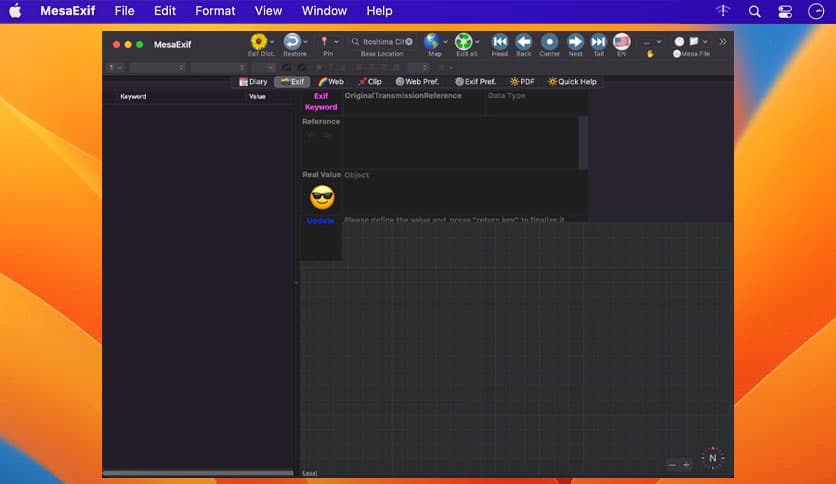The image size is (836, 484).
Task: Open the MesaExif application menu
Action: [68, 11]
